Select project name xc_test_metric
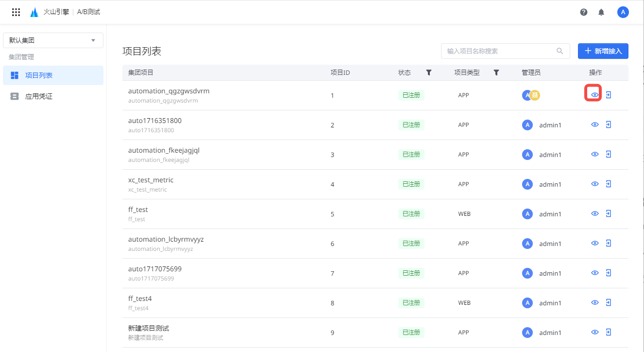The width and height of the screenshot is (644, 352). pos(151,180)
